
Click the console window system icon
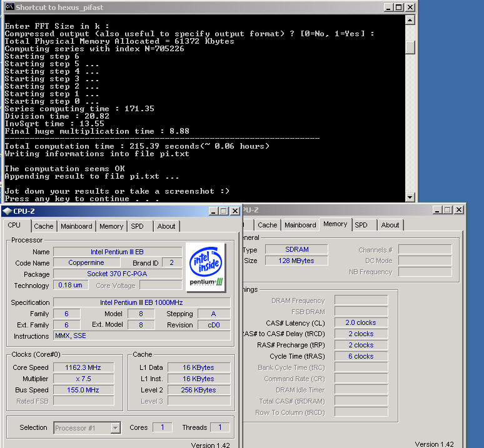coord(9,7)
